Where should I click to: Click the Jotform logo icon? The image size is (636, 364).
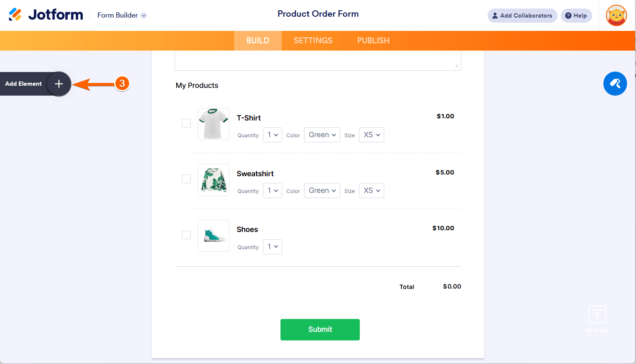click(15, 15)
